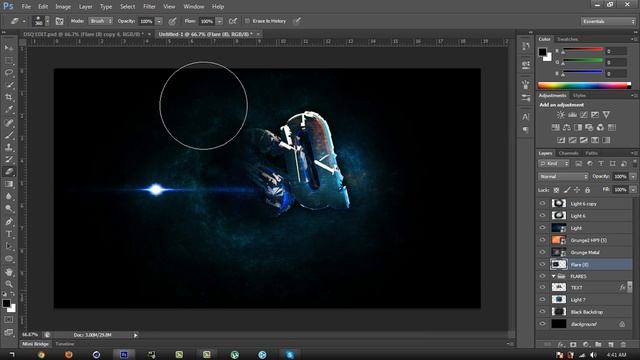640x360 pixels.
Task: Collapse the FLARES group triangle
Action: pos(554,276)
